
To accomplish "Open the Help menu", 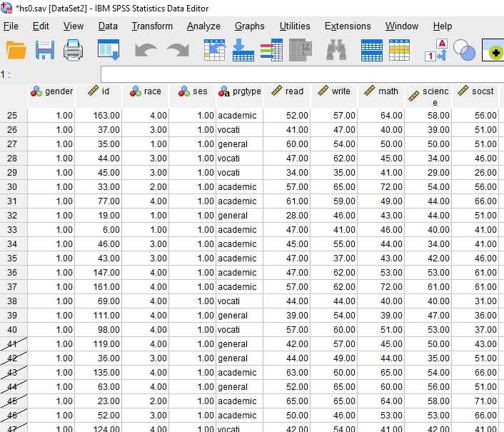I will tap(443, 26).
